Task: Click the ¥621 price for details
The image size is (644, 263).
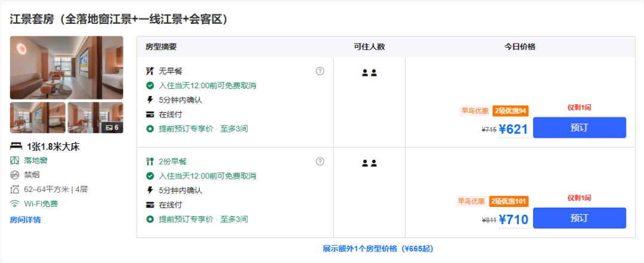Action: point(513,129)
